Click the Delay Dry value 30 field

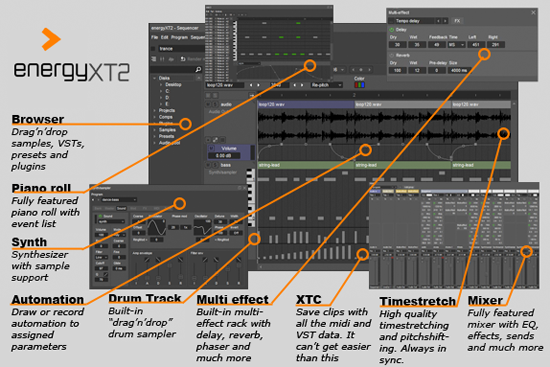click(397, 45)
